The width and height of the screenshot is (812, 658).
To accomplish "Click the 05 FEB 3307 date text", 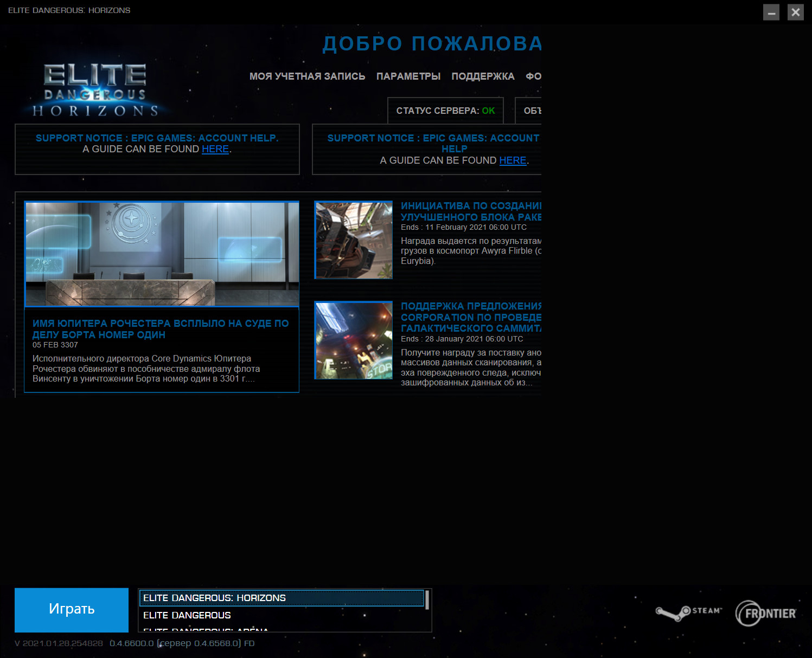I will pyautogui.click(x=55, y=345).
